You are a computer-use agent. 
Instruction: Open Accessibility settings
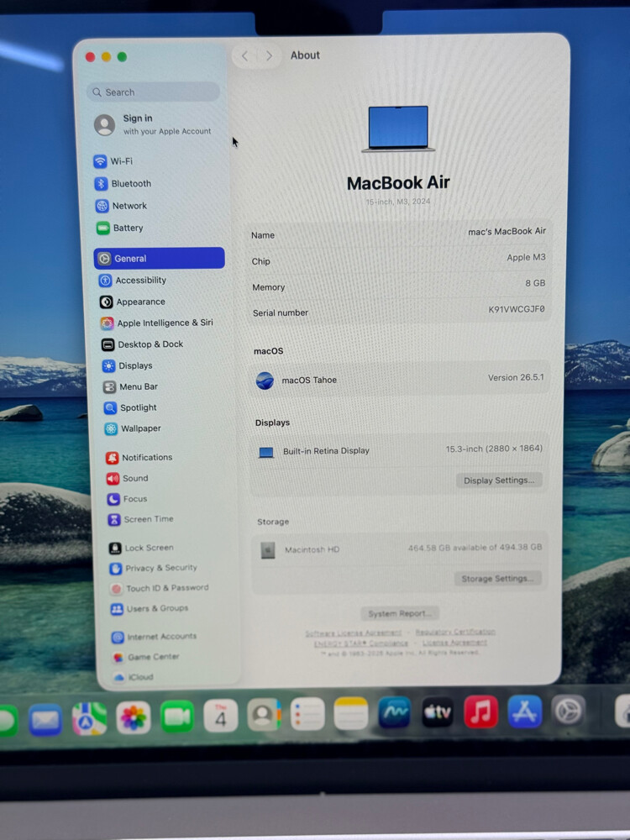point(133,281)
